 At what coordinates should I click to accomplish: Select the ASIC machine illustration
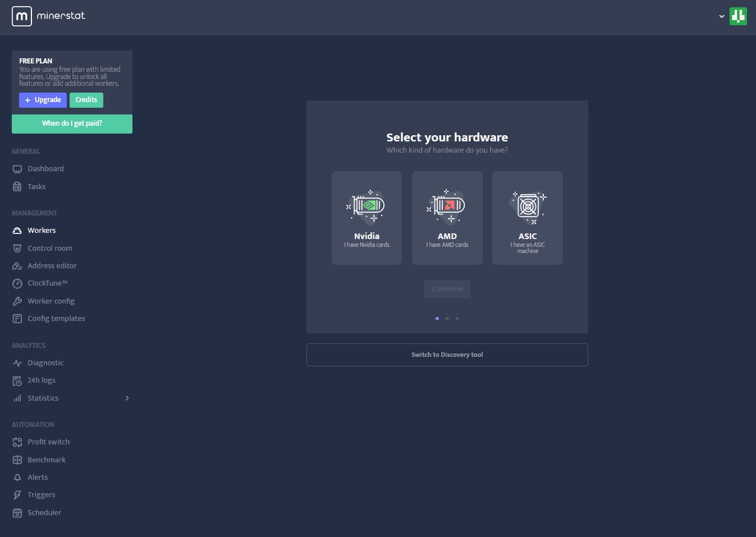tap(528, 206)
